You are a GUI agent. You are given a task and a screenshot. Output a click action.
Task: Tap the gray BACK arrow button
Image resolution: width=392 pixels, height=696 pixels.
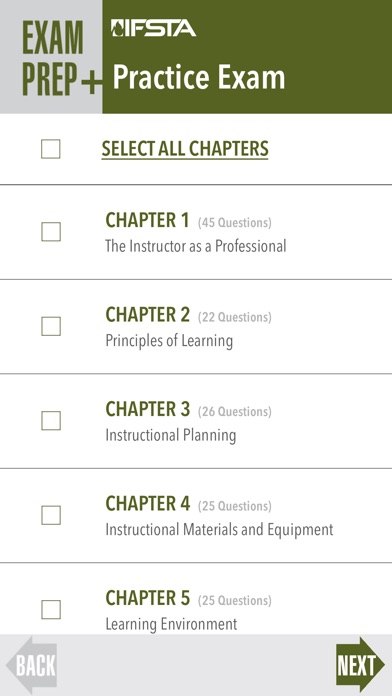[x=32, y=665]
